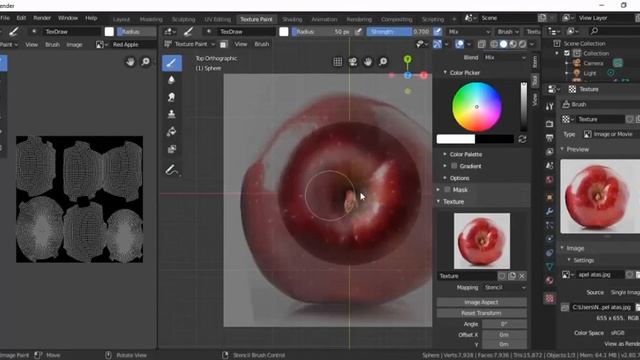Open the image editor Image menu
This screenshot has width=640, height=360.
pyautogui.click(x=74, y=44)
